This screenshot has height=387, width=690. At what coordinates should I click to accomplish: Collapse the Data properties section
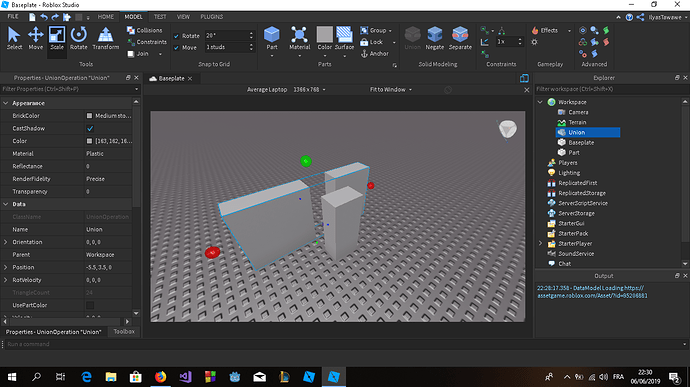pos(6,204)
